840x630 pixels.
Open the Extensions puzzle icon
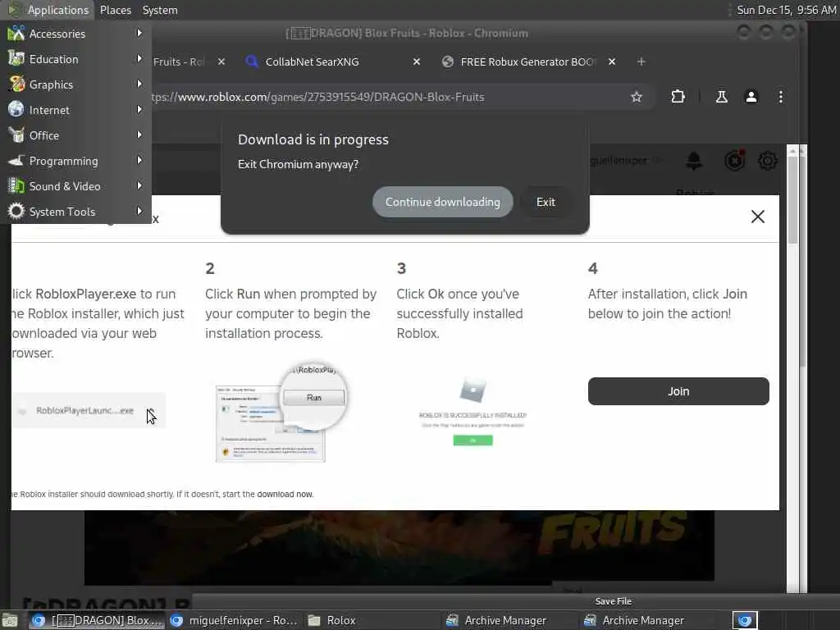point(678,97)
